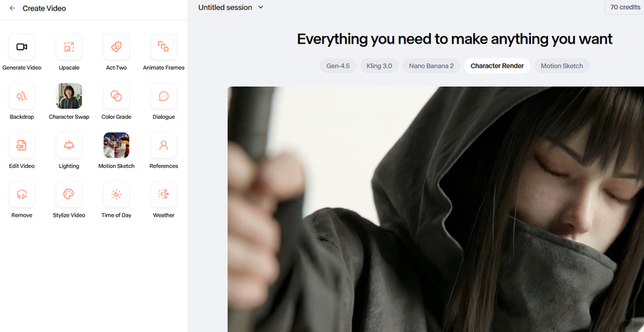
Task: Click the hooded character preview image
Action: pyautogui.click(x=436, y=209)
